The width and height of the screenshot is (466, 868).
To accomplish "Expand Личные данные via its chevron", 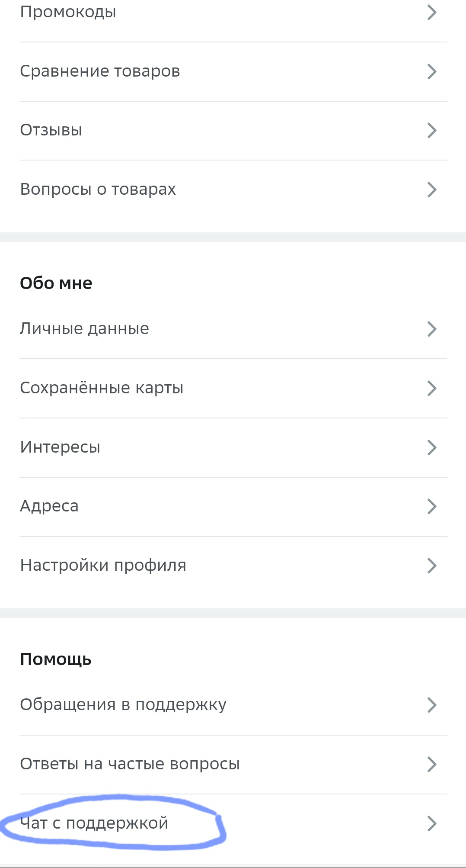I will pyautogui.click(x=432, y=329).
